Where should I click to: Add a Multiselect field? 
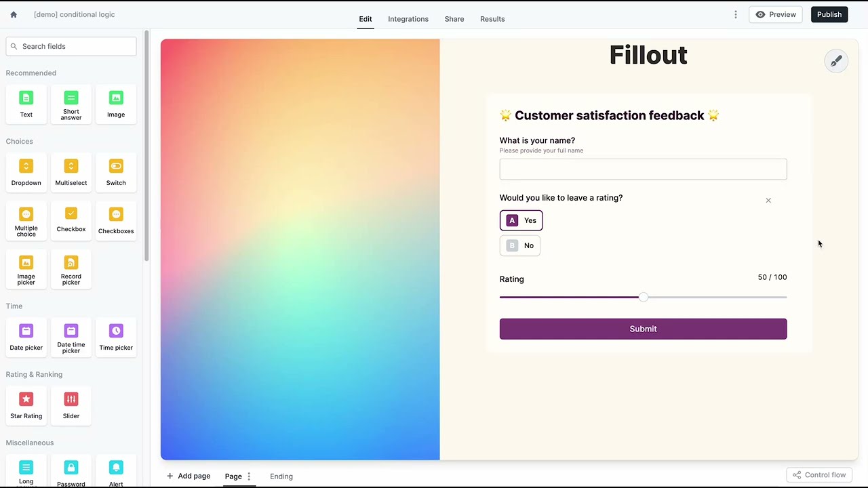tap(71, 172)
